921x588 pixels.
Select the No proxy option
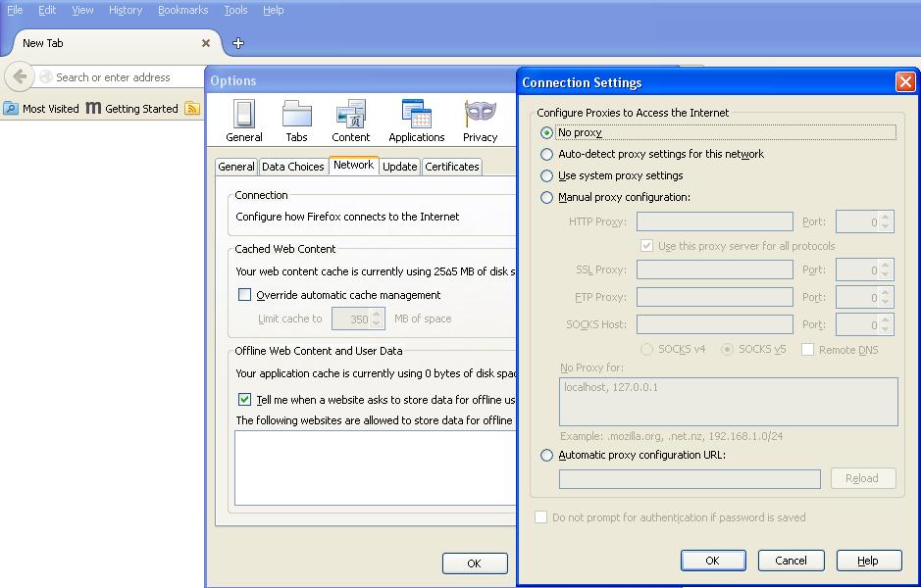pos(546,132)
